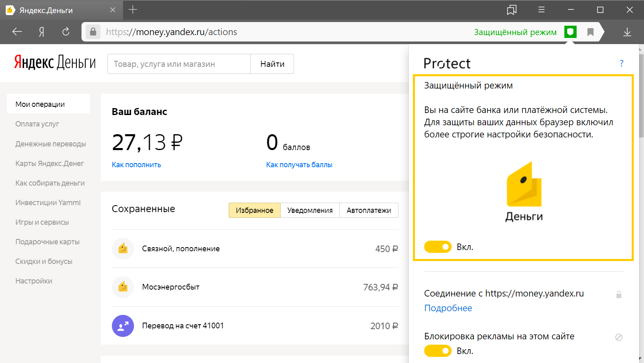644x363 pixels.
Task: Bookmark this page with the bookmark icon
Action: (591, 32)
